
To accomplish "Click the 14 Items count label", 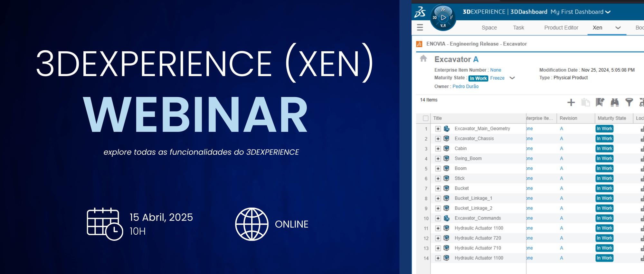I will (x=429, y=100).
